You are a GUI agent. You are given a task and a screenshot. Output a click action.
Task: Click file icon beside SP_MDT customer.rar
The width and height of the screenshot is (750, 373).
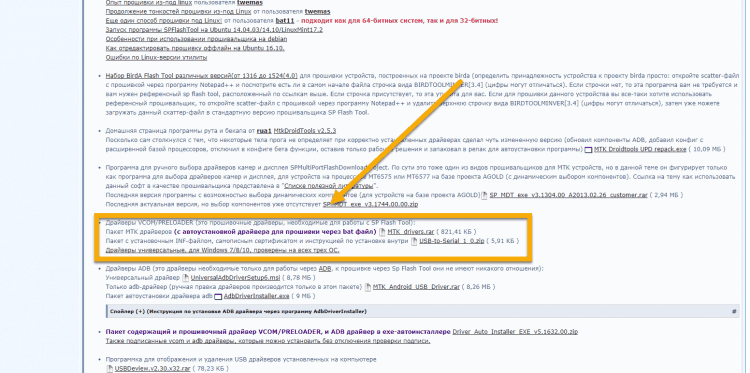click(x=484, y=195)
